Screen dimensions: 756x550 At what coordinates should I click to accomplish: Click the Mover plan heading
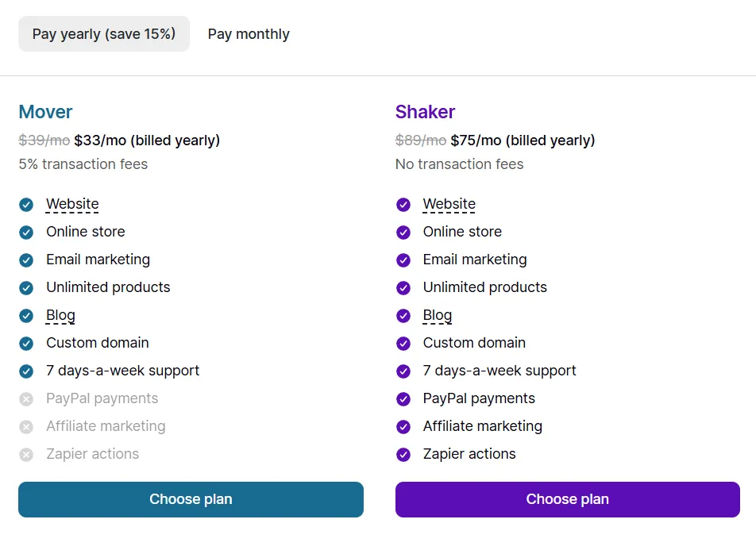[x=45, y=112]
